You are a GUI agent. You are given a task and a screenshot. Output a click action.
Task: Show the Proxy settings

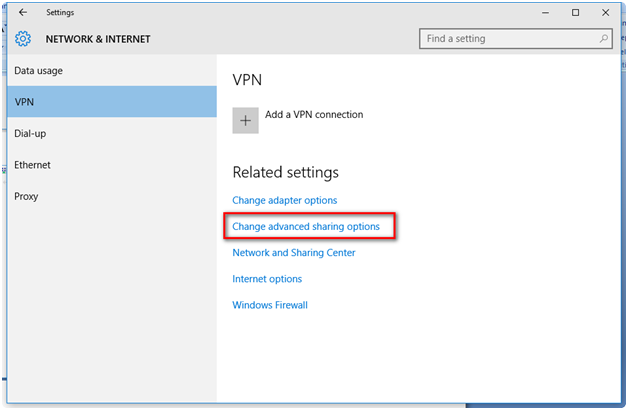26,196
